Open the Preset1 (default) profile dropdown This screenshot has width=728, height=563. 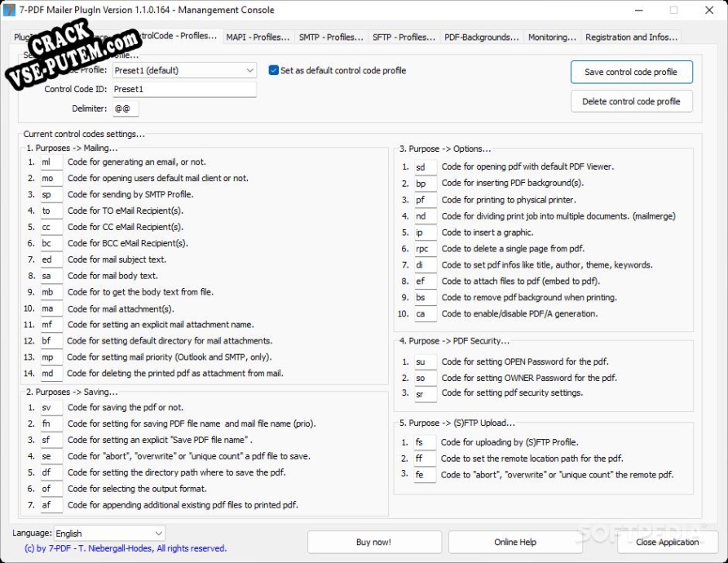point(184,71)
